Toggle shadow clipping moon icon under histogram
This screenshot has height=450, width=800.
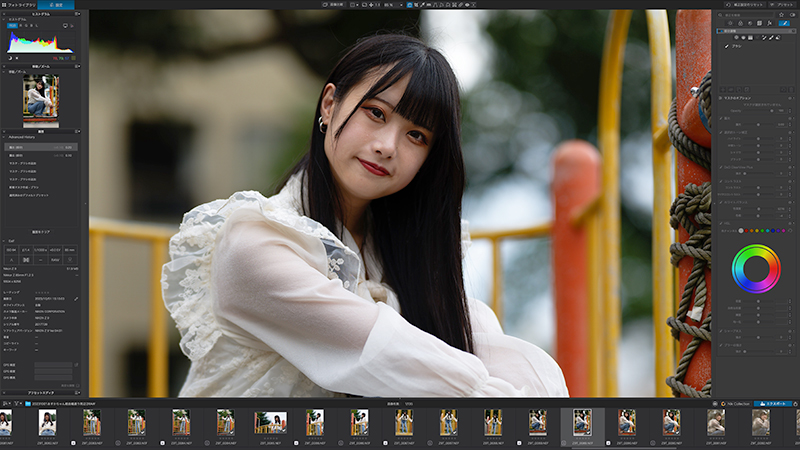point(10,58)
